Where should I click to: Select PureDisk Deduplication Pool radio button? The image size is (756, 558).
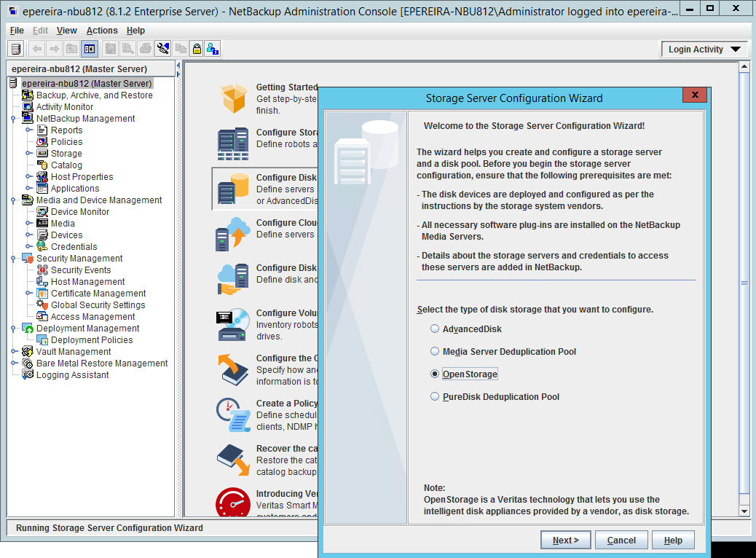[x=435, y=396]
